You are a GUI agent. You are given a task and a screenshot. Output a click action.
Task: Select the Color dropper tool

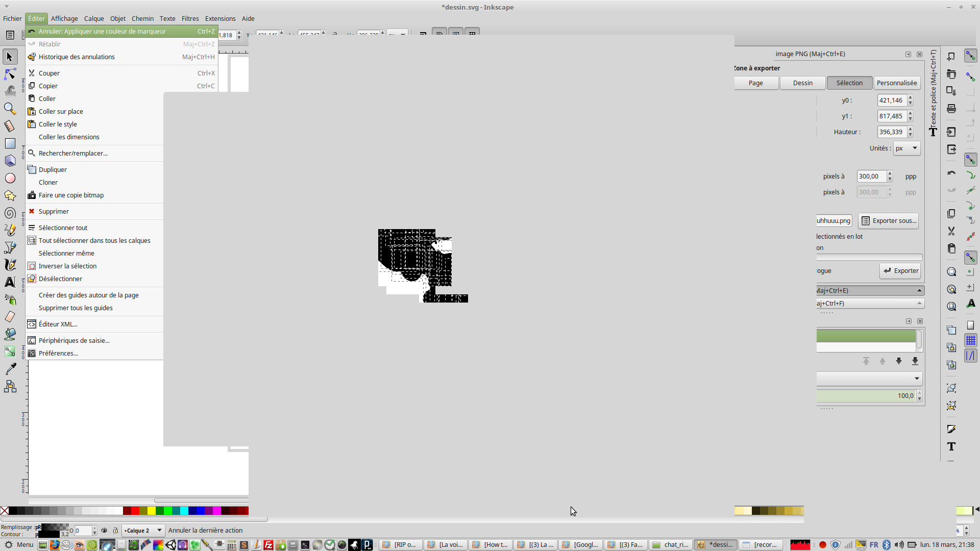click(x=10, y=369)
